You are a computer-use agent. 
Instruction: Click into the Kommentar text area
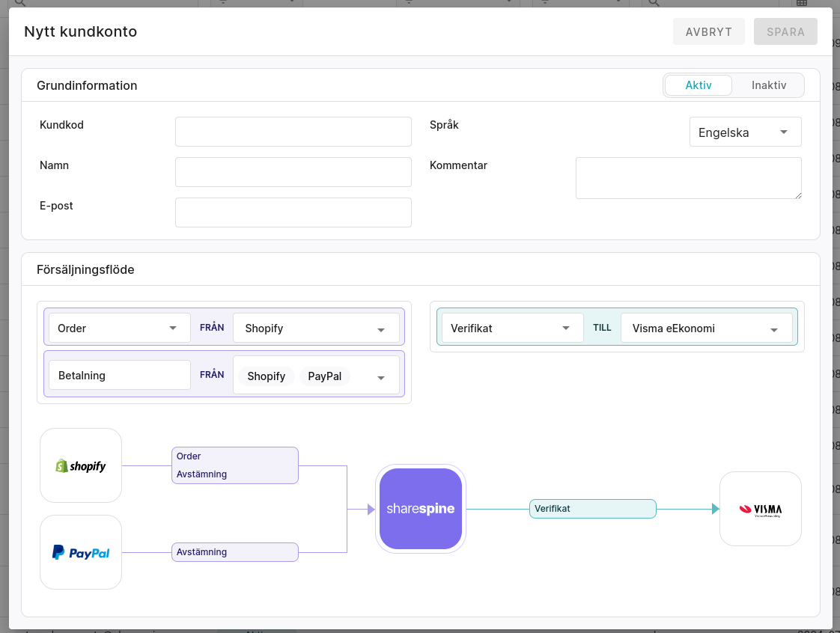pyautogui.click(x=688, y=178)
